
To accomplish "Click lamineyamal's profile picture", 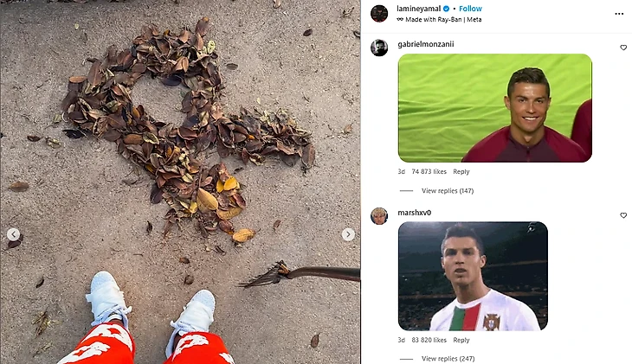I will (379, 13).
